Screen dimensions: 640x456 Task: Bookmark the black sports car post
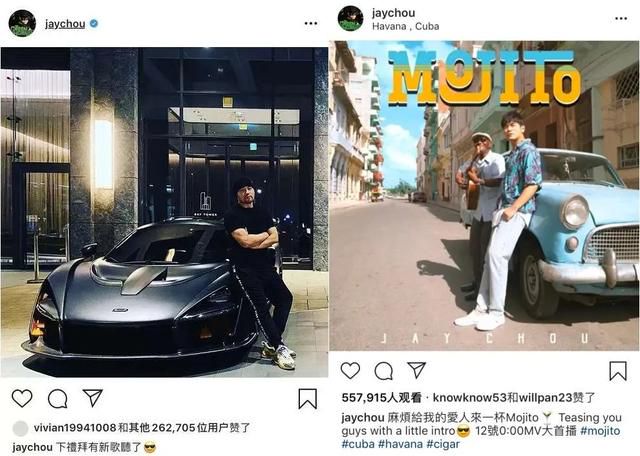(307, 398)
